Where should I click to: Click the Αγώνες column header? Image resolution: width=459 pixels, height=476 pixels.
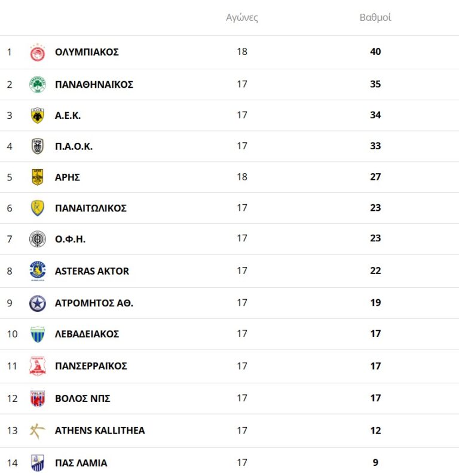click(242, 17)
